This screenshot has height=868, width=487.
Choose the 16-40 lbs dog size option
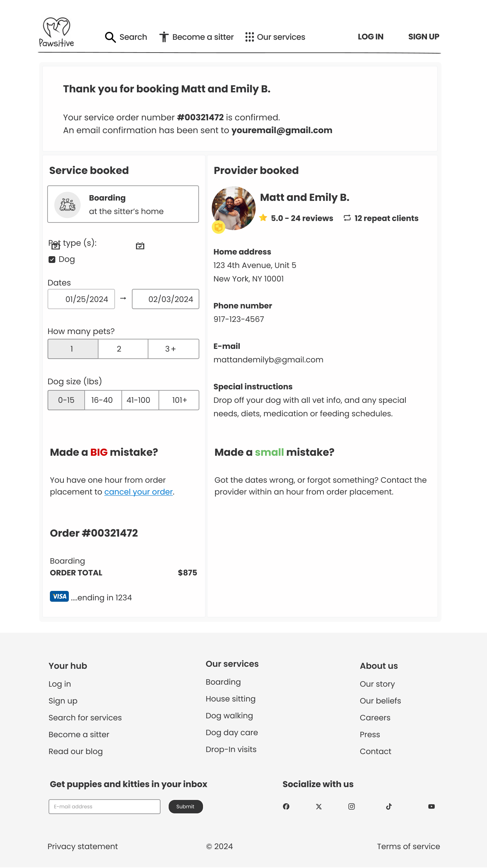(x=102, y=400)
